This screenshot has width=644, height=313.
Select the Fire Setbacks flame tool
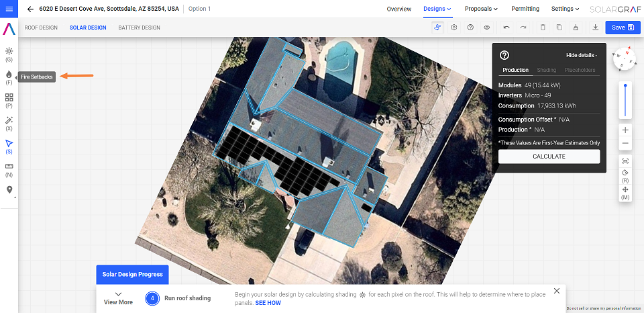(x=9, y=75)
